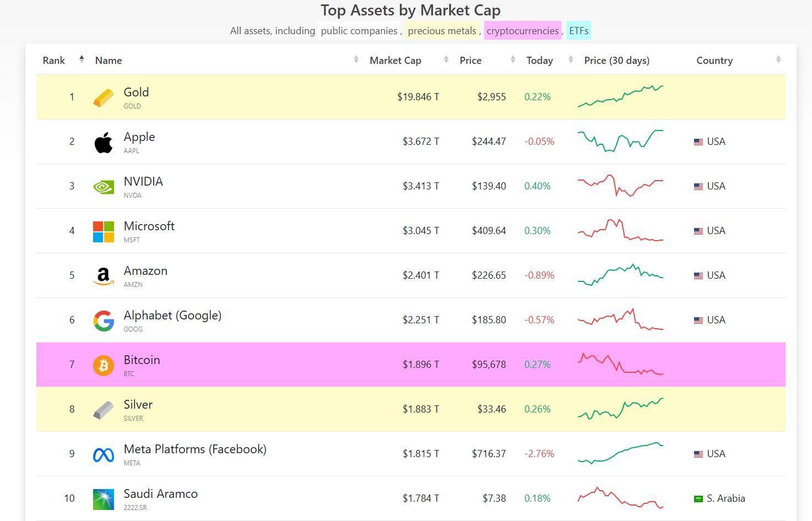Image resolution: width=812 pixels, height=521 pixels.
Task: Open the precious metals filter link
Action: 442,31
